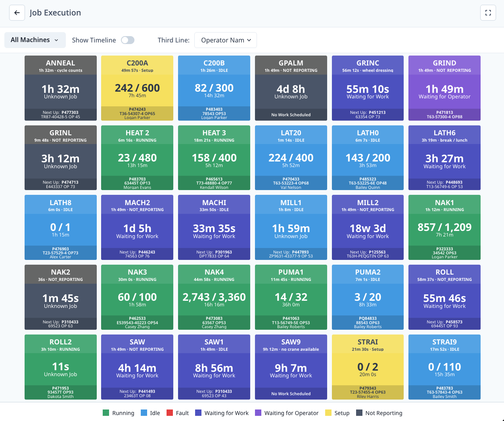Open the Third Line Operator Name dropdown

coord(225,40)
